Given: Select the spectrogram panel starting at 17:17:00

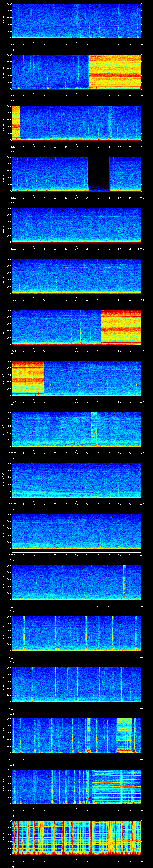Looking at the screenshot, I should tap(76, 123).
